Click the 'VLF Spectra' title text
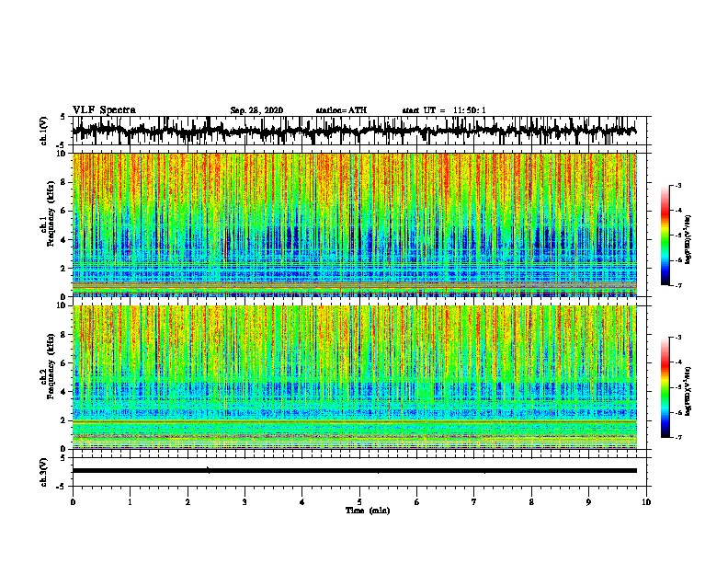The image size is (728, 563). (x=104, y=110)
